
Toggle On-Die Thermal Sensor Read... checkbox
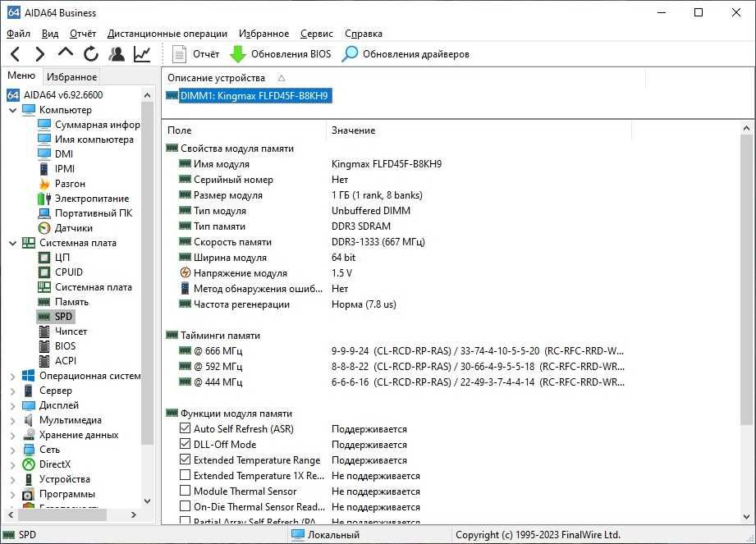185,506
